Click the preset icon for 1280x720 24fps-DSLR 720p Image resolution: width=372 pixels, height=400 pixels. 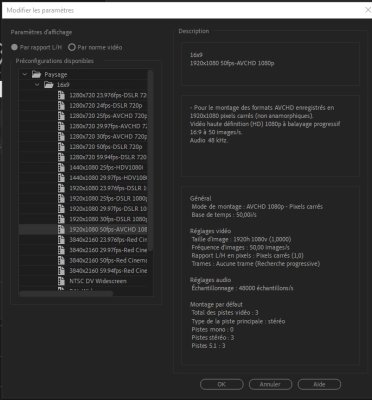[x=61, y=106]
